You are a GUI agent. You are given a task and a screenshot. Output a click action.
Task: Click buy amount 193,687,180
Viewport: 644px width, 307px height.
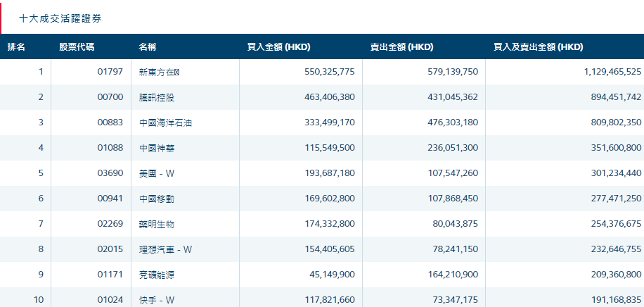point(330,173)
